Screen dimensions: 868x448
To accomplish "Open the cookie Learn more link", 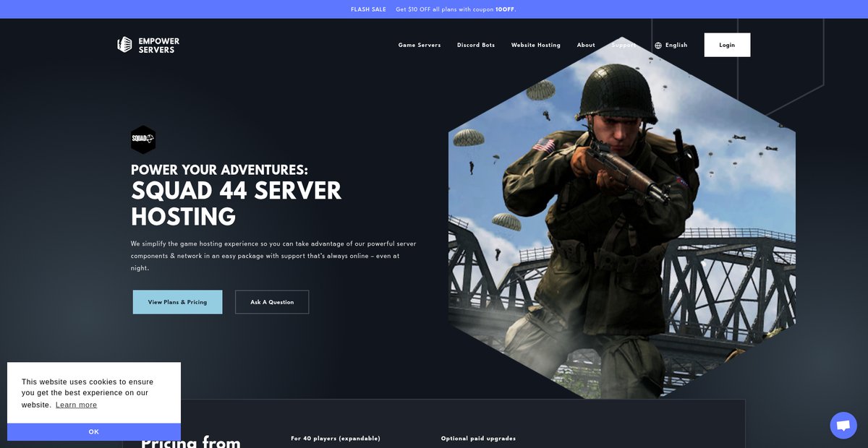I will [76, 405].
